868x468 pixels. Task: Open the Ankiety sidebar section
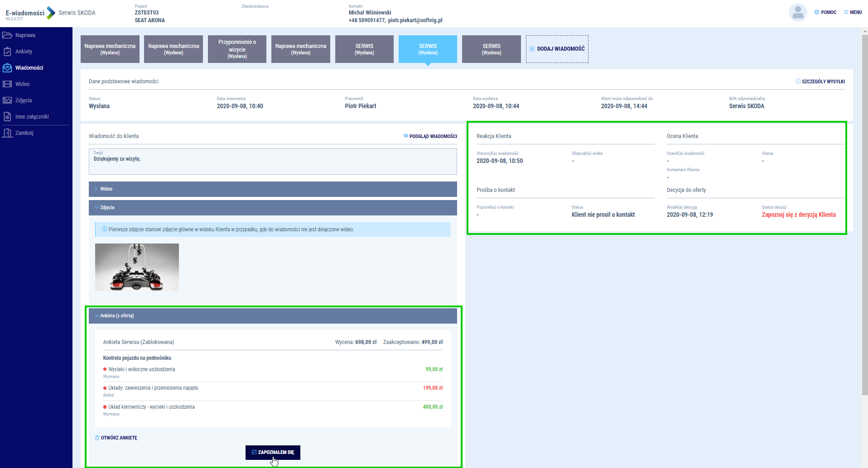[24, 52]
